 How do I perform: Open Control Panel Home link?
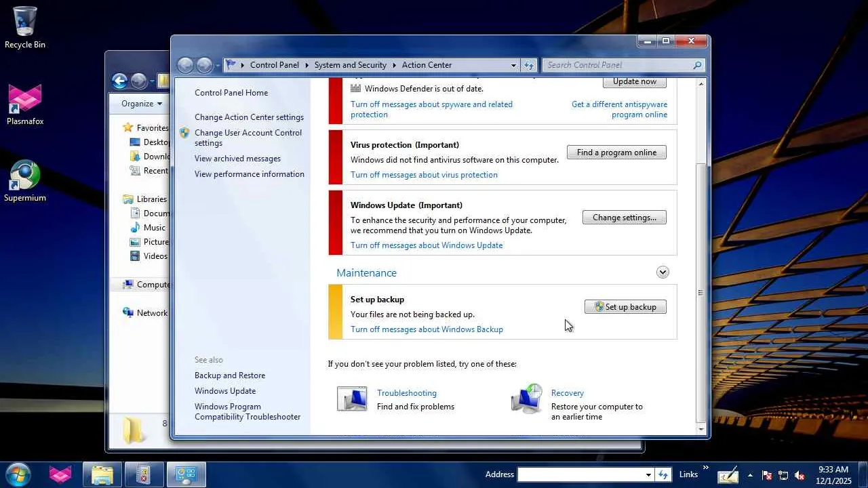231,93
